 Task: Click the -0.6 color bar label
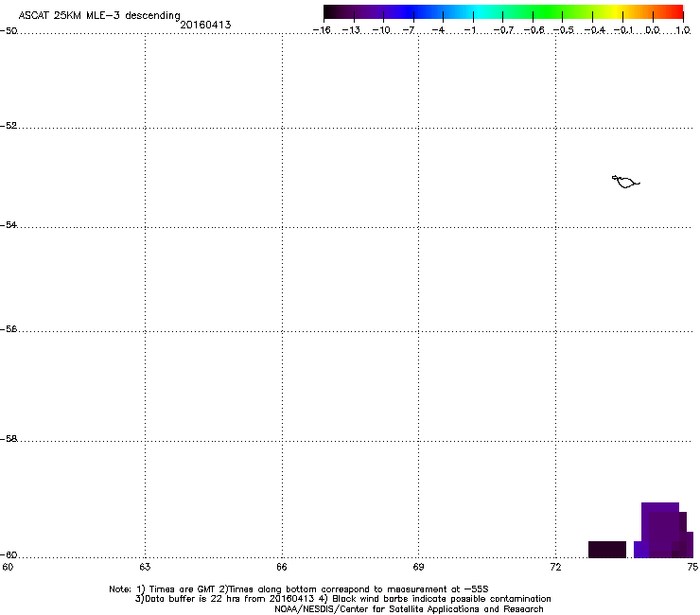pyautogui.click(x=534, y=30)
